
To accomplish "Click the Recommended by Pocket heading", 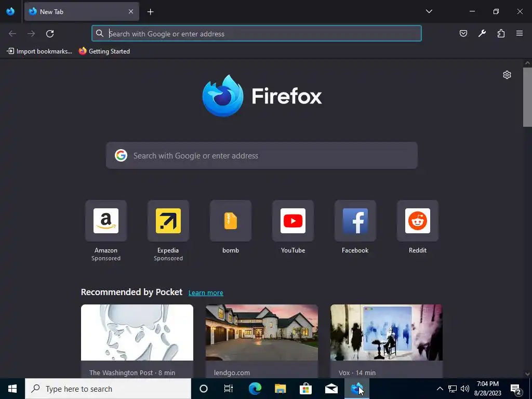I will click(131, 292).
